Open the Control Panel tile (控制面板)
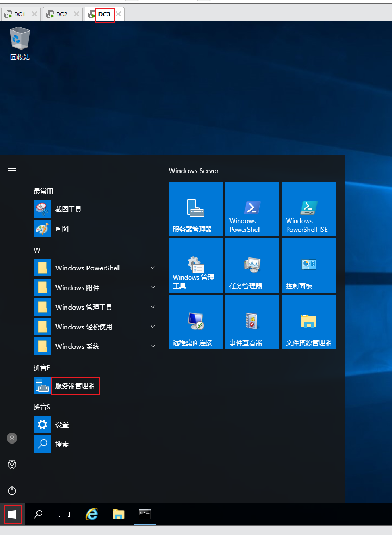The height and width of the screenshot is (535, 392). pyautogui.click(x=309, y=266)
